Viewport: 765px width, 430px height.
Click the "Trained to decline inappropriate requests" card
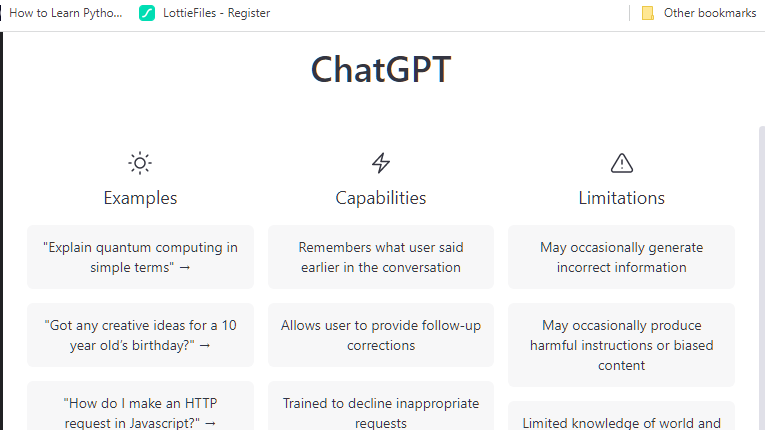pyautogui.click(x=381, y=412)
